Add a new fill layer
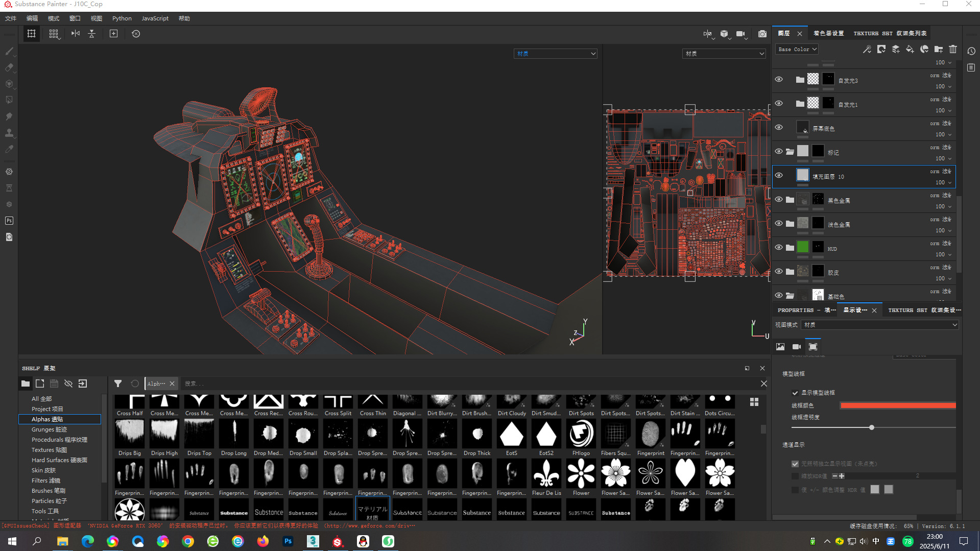Image resolution: width=980 pixels, height=551 pixels. pyautogui.click(x=910, y=49)
